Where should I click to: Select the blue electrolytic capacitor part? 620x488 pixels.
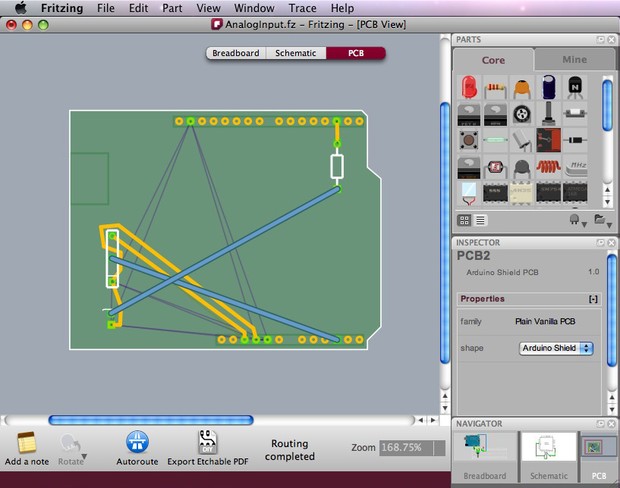(548, 87)
